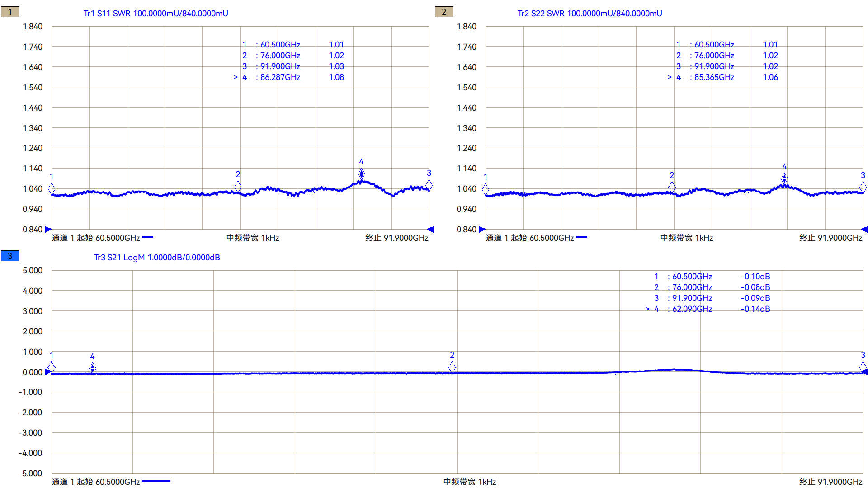Click marker 3 diamond on S21 trace
The height and width of the screenshot is (488, 868).
[x=863, y=367]
